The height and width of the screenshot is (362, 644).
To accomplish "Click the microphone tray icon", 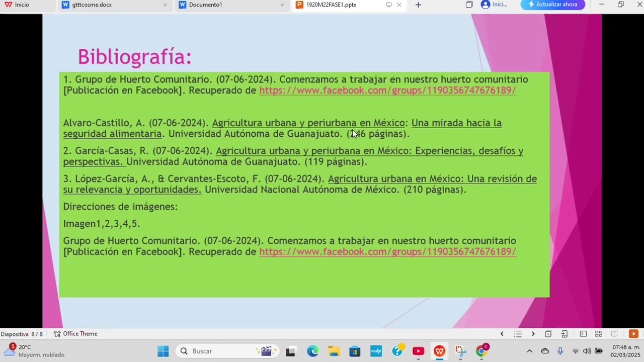I will click(560, 351).
